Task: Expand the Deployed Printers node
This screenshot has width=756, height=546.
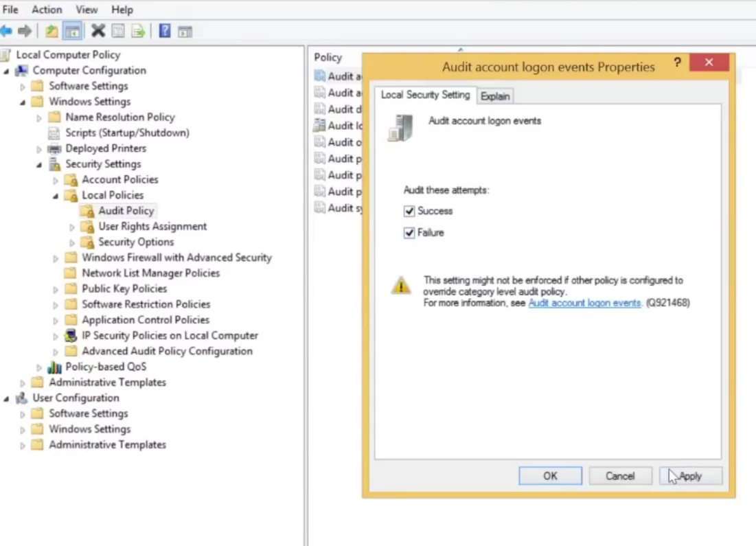Action: coord(39,150)
